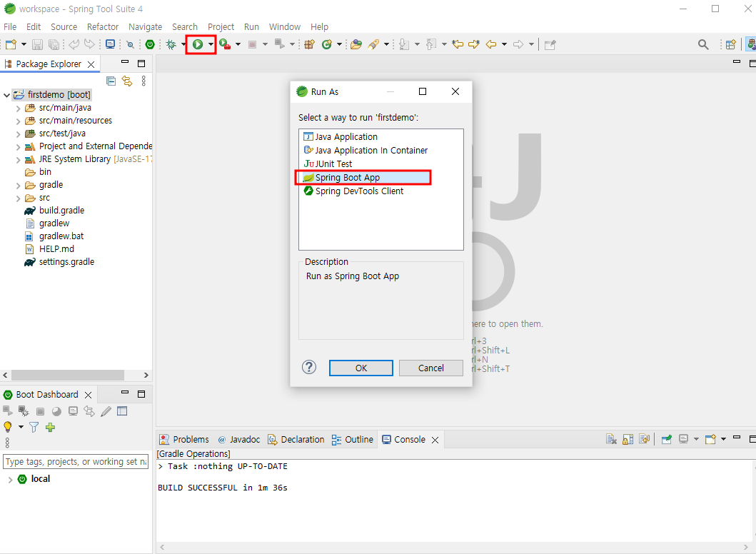Click the lightbulb icon in Boot Dashboard
Image resolution: width=756 pixels, height=554 pixels.
[8, 427]
